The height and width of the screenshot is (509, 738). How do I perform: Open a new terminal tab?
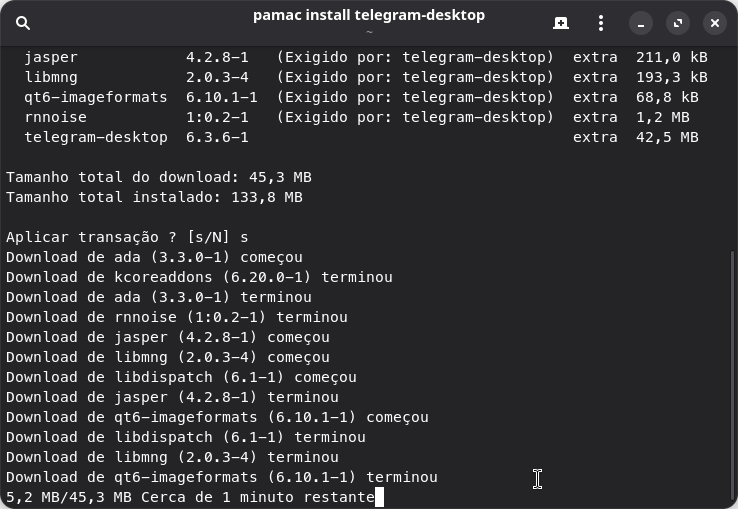[561, 23]
